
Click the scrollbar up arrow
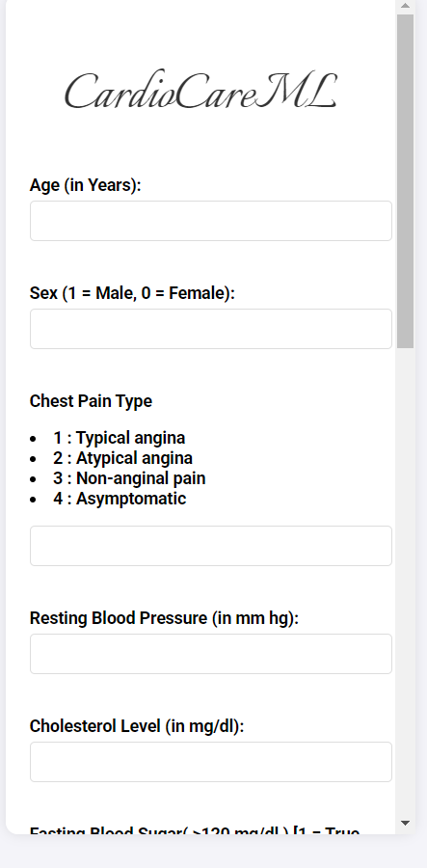click(x=405, y=6)
